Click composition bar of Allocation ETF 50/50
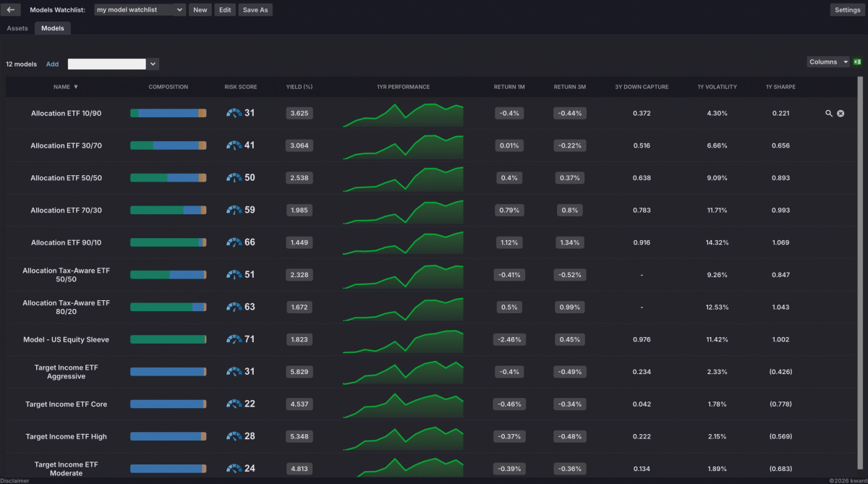Screen dimensions: 868x484 click(169, 177)
